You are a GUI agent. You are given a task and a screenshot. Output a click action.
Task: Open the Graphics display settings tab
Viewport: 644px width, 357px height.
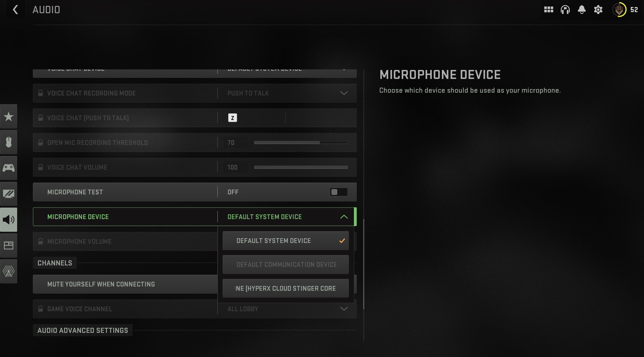click(x=8, y=194)
